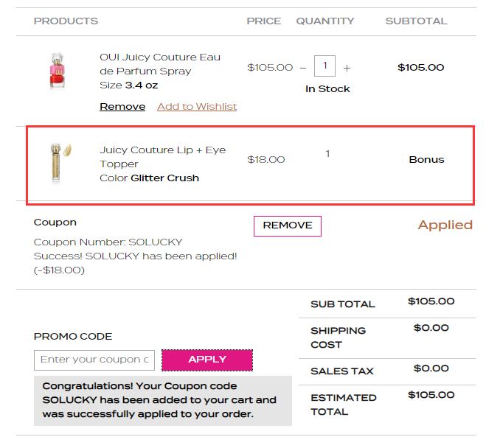Click the SUBTOTAL column header
Image resolution: width=486 pixels, height=448 pixels.
[416, 21]
